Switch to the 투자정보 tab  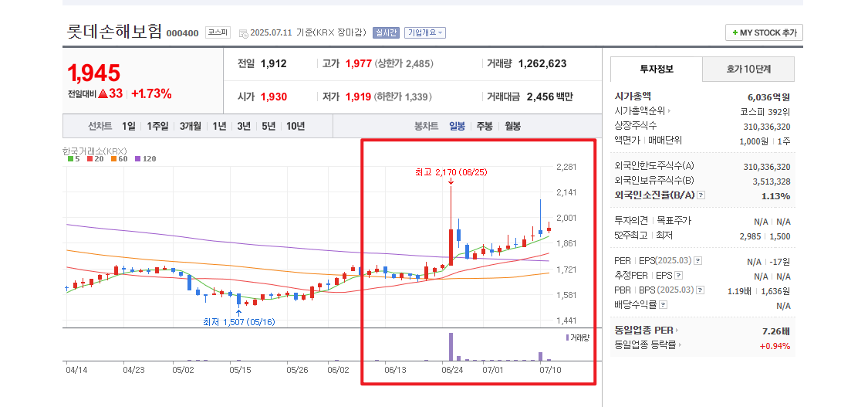point(657,70)
